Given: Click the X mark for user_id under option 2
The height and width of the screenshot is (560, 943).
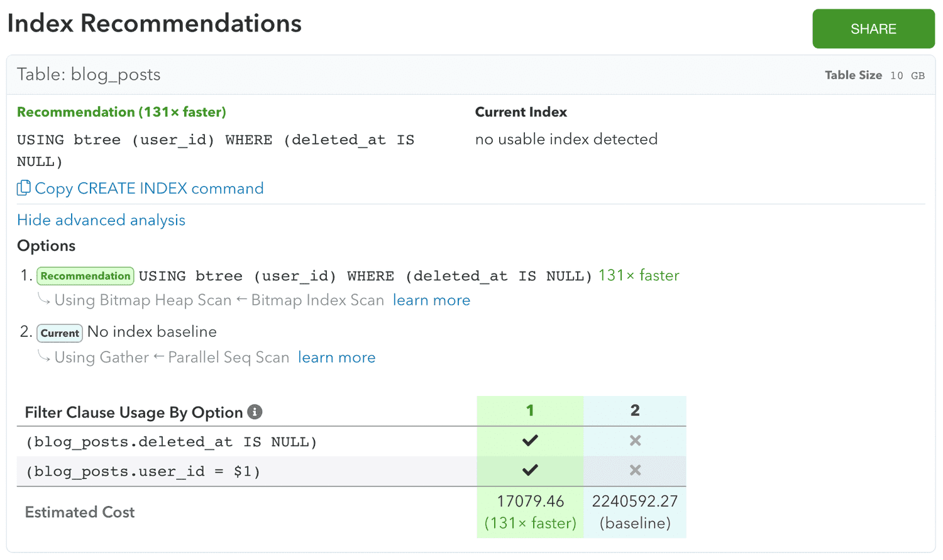Looking at the screenshot, I should coord(635,470).
